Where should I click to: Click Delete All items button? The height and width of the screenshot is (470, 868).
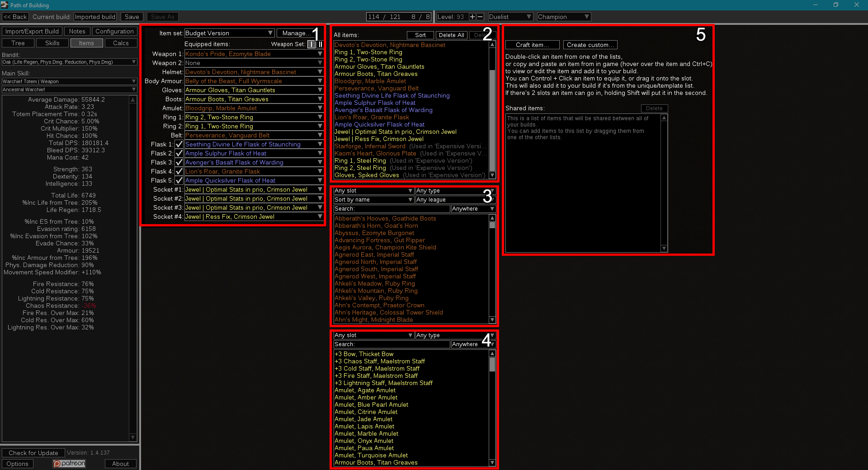click(451, 35)
